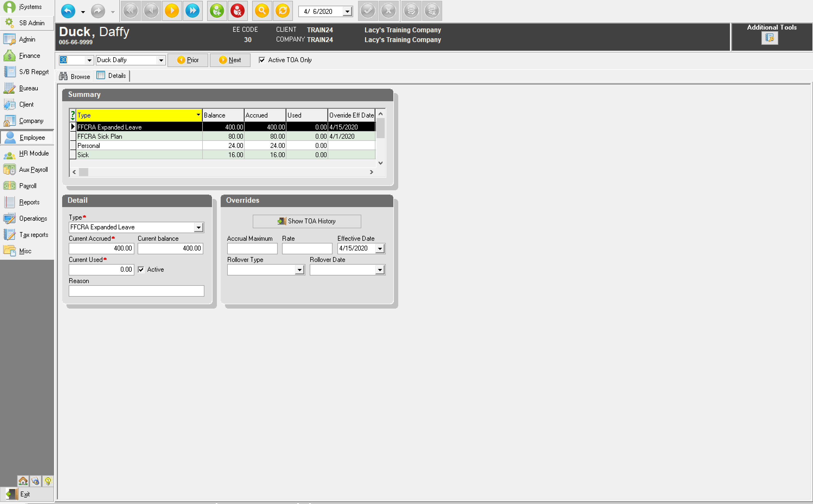Enable the Active checkbox in Detail panel

click(141, 269)
